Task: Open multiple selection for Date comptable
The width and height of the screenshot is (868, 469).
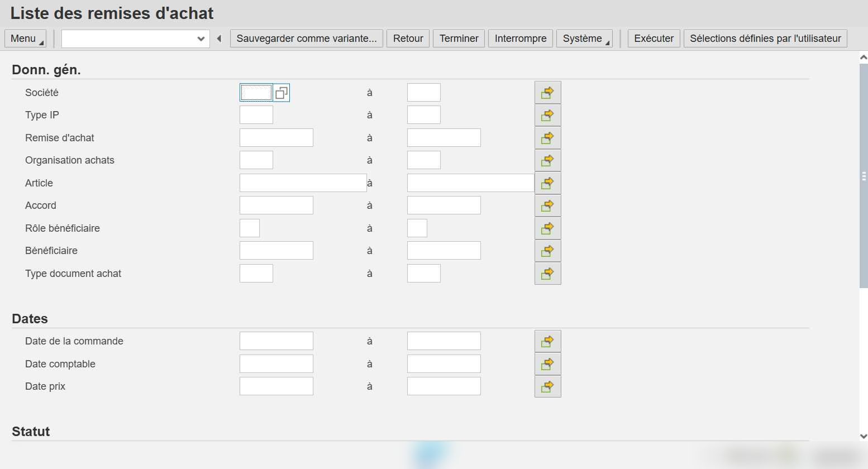Action: tap(547, 364)
